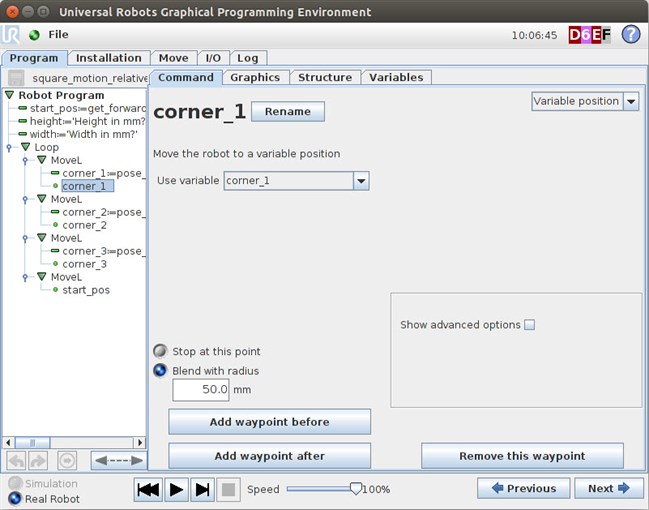Screen dimensions: 649x510
Task: Play the robot program
Action: coord(176,490)
